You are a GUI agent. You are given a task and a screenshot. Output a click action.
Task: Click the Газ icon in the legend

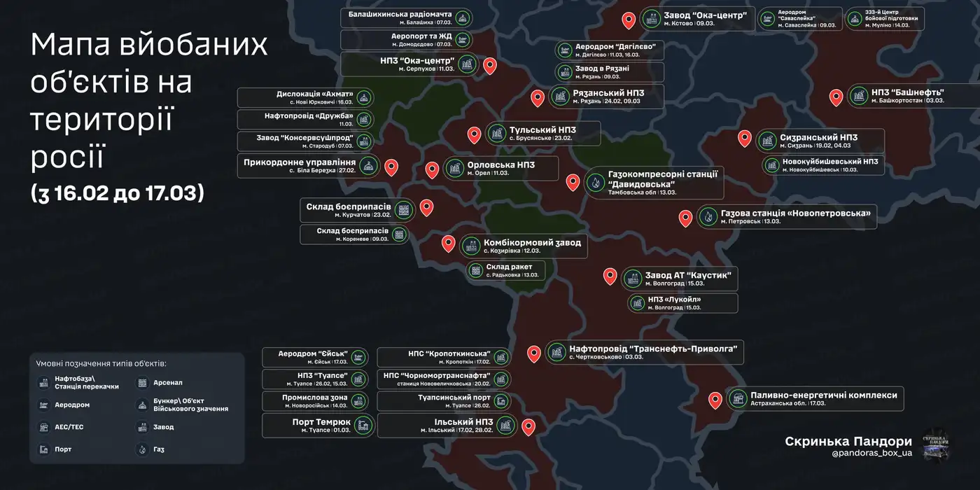[142, 449]
